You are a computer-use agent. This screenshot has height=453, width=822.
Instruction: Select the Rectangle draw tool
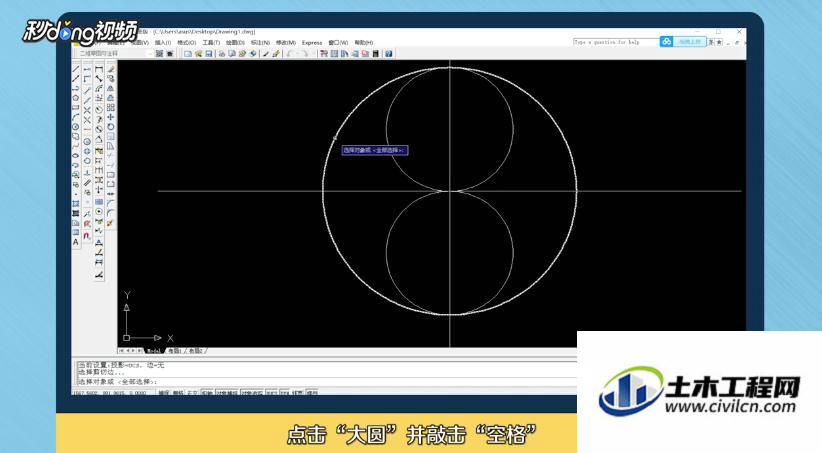[76, 107]
